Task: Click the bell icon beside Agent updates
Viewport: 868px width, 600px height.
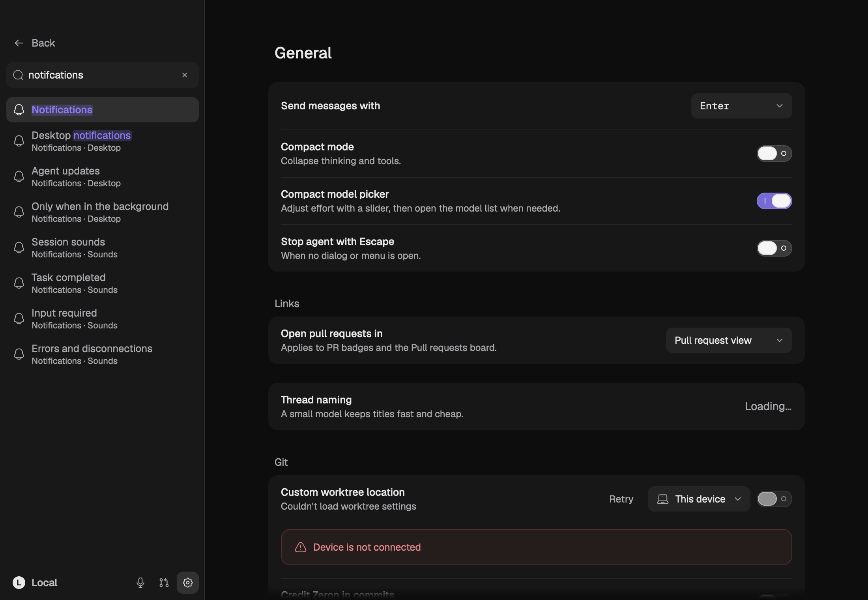Action: pos(19,176)
